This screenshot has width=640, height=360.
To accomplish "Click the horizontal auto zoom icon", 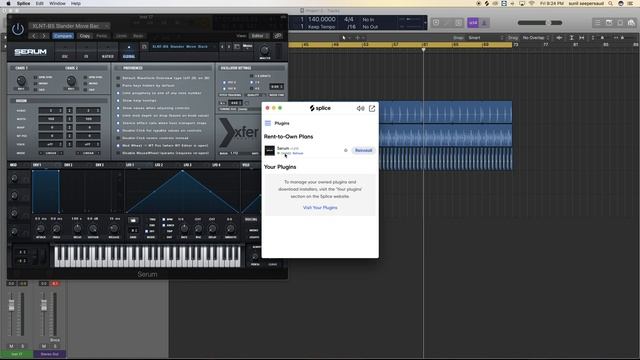I will pos(582,38).
